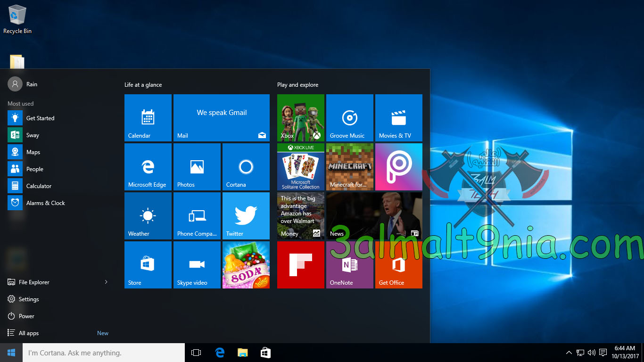Image resolution: width=644 pixels, height=362 pixels.
Task: Launch Sway from Most used list
Action: (x=58, y=135)
